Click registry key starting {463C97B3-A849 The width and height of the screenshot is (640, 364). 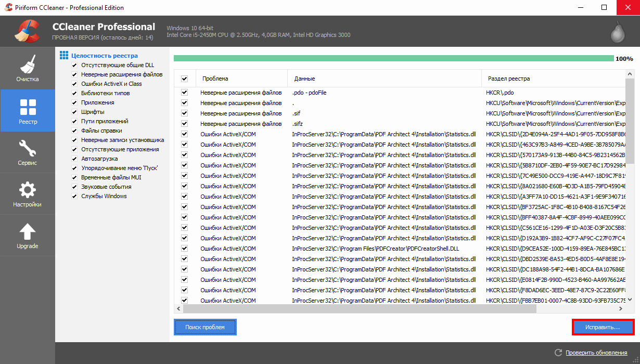[x=555, y=145]
